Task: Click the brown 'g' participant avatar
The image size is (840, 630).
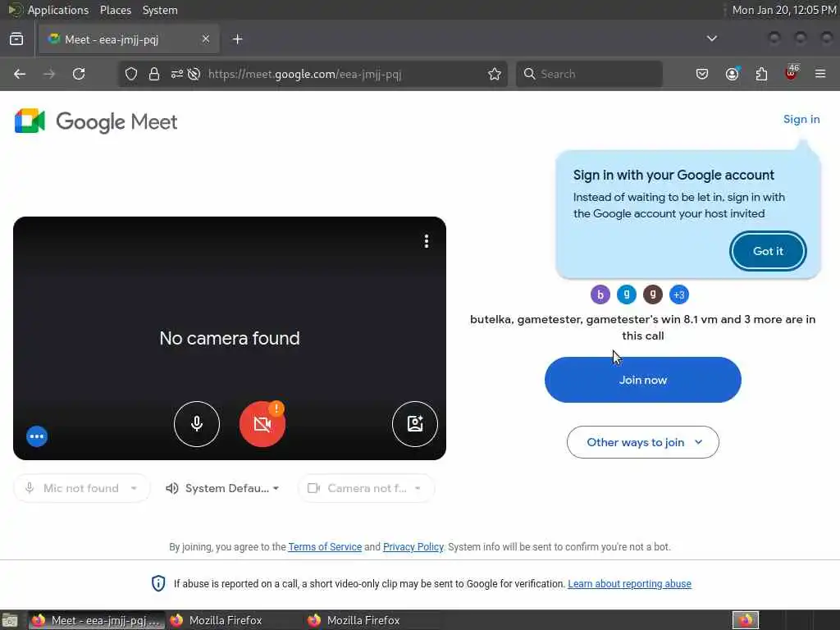Action: coord(652,294)
